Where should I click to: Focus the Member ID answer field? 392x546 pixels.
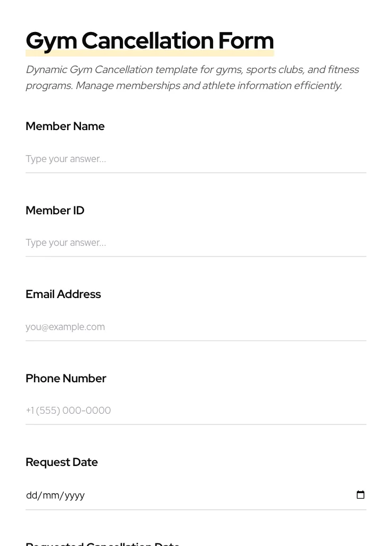(195, 243)
